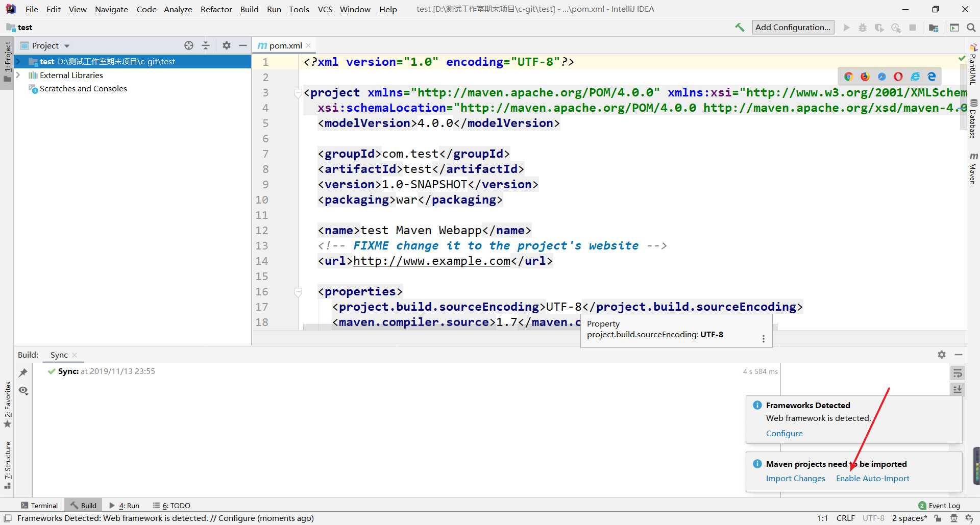Collapse the project tag fold at line 3
This screenshot has width=980, height=525.
(298, 93)
